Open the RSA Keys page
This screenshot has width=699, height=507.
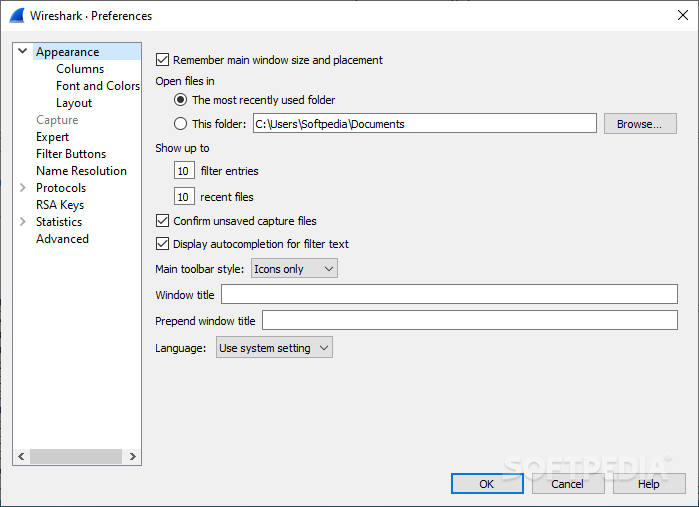click(60, 205)
